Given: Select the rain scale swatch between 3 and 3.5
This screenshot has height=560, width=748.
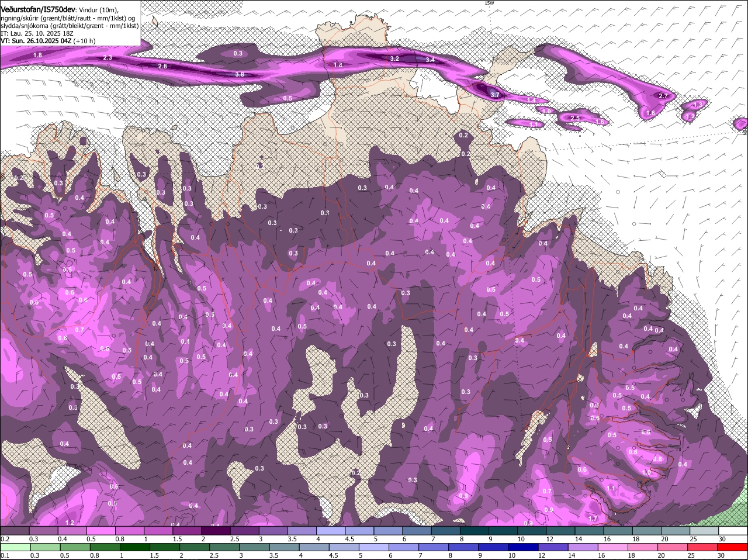Looking at the screenshot, I should click(x=255, y=547).
